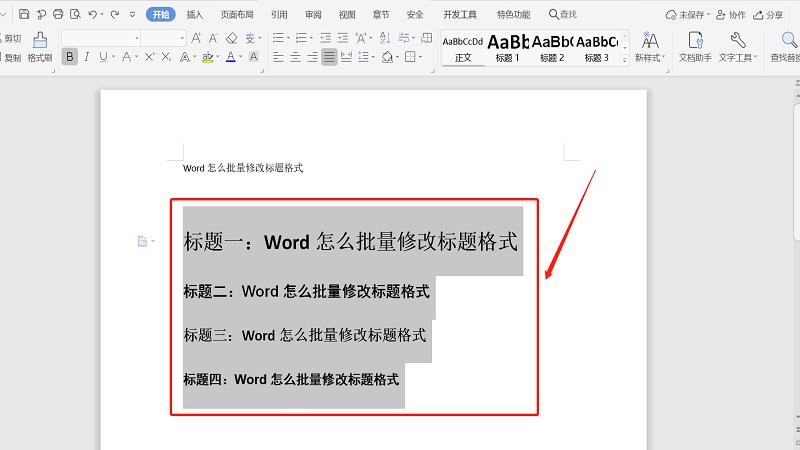Open the 页面布局 (Page Layout) tab

[237, 15]
